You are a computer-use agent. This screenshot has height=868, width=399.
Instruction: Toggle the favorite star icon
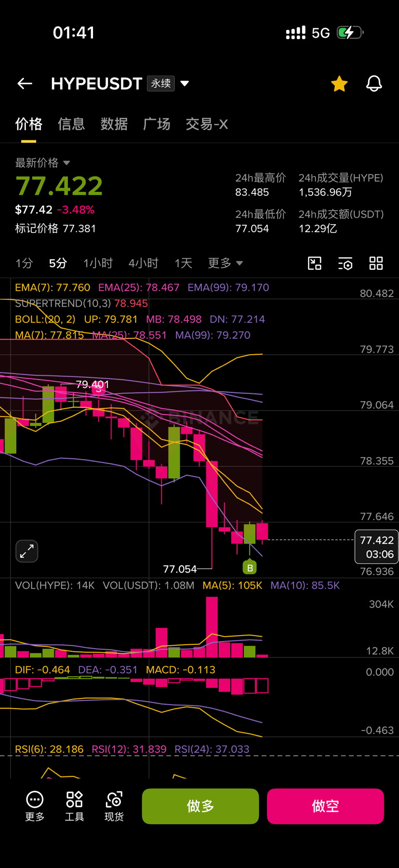339,83
